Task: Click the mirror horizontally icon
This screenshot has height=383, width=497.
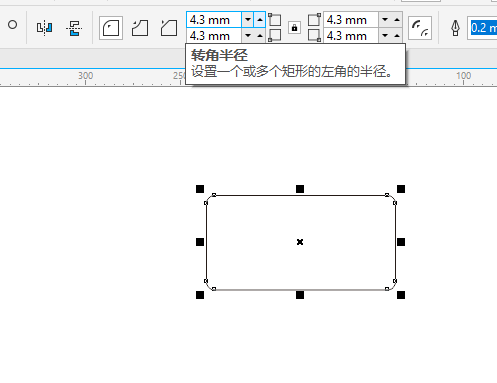Action: (x=45, y=27)
